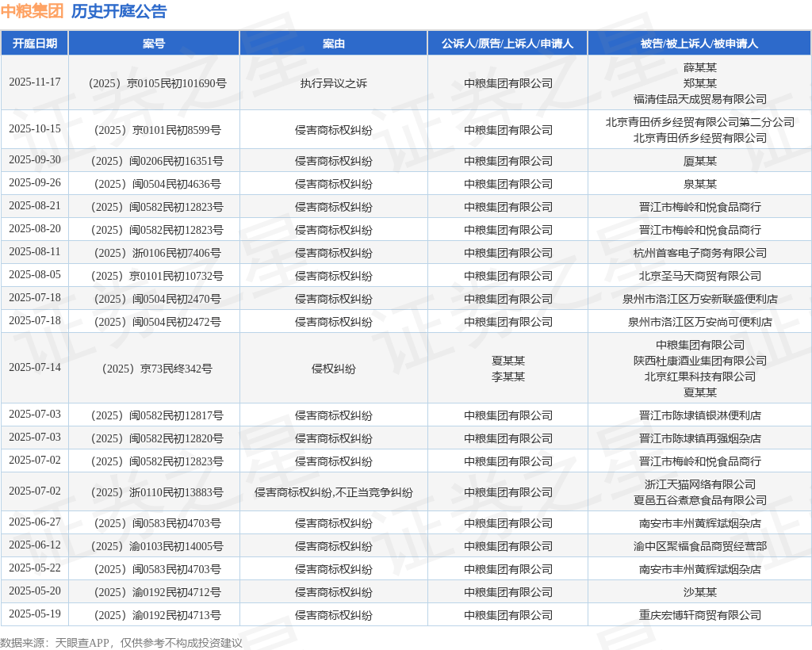The width and height of the screenshot is (812, 650).
Task: Select case number 京0105民初101690号
Action: tap(158, 83)
